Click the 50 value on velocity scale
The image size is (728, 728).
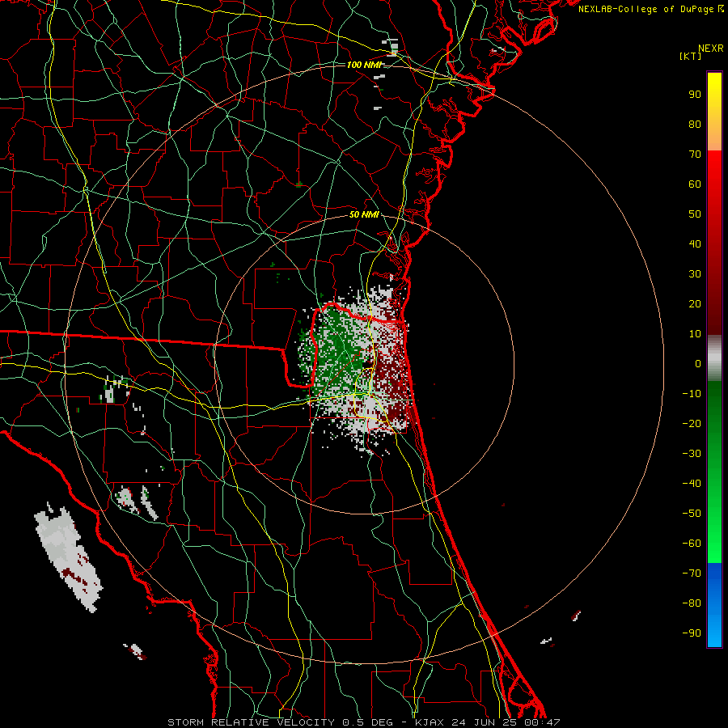(x=695, y=214)
